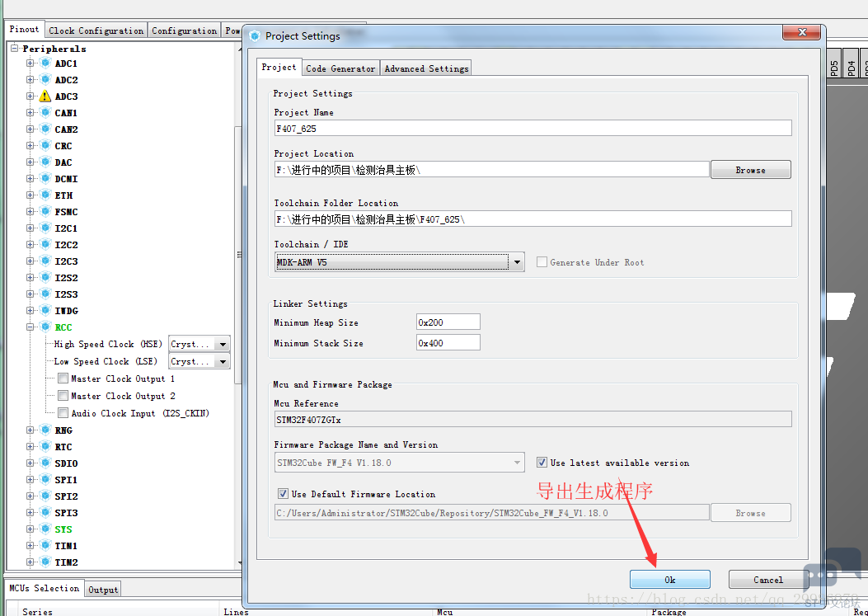Click the SDIO peripheral cube icon
868x616 pixels.
45,463
